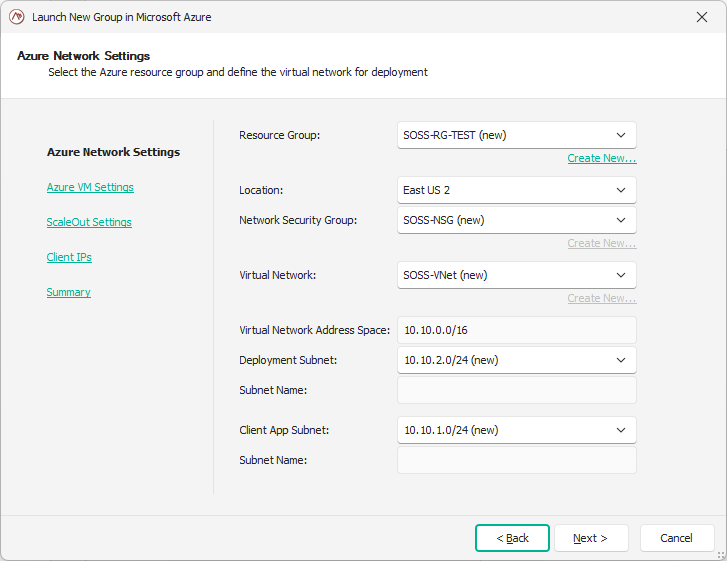The height and width of the screenshot is (561, 727).
Task: Click the Network Security Group label
Action: coord(298,220)
